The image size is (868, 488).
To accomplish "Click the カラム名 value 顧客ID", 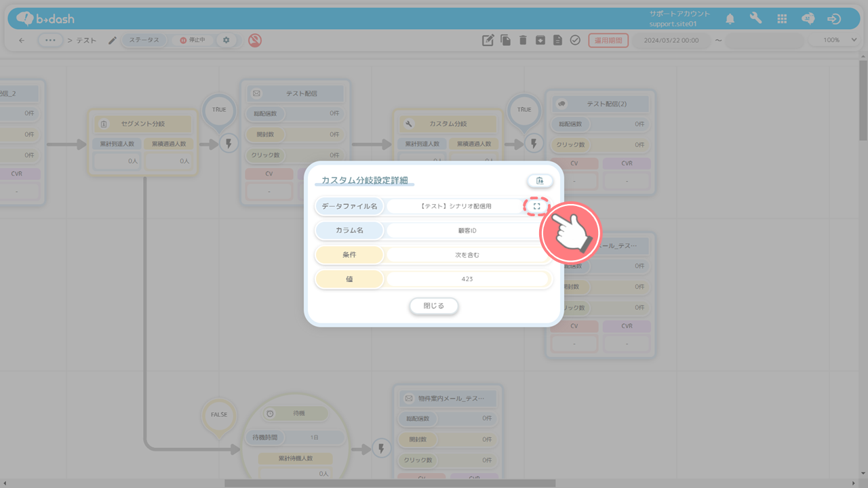I will pyautogui.click(x=467, y=230).
